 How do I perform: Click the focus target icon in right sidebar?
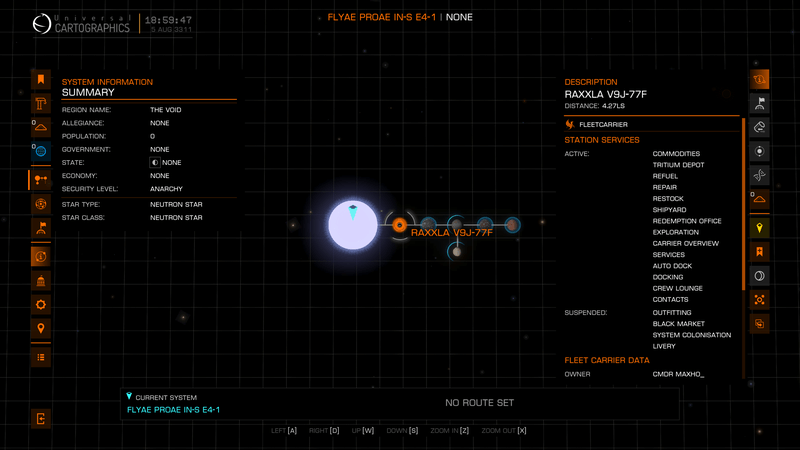pyautogui.click(x=760, y=300)
